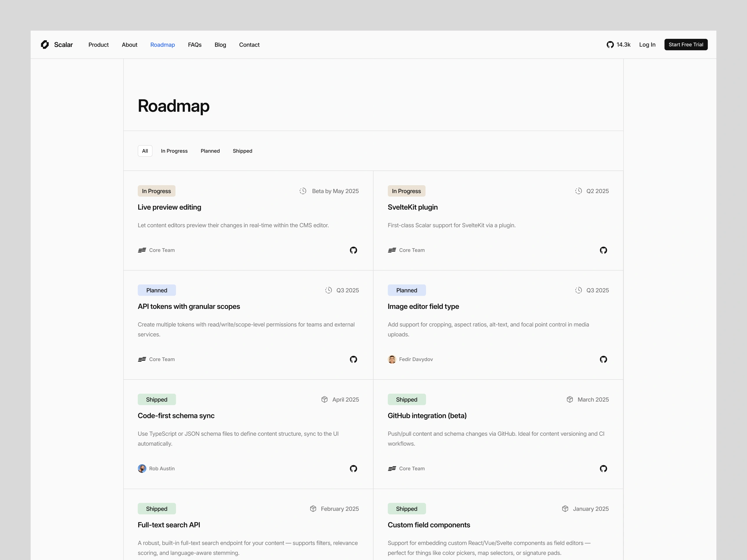The image size is (747, 560).
Task: Open GitHub link on SvelteKit plugin card
Action: 603,250
